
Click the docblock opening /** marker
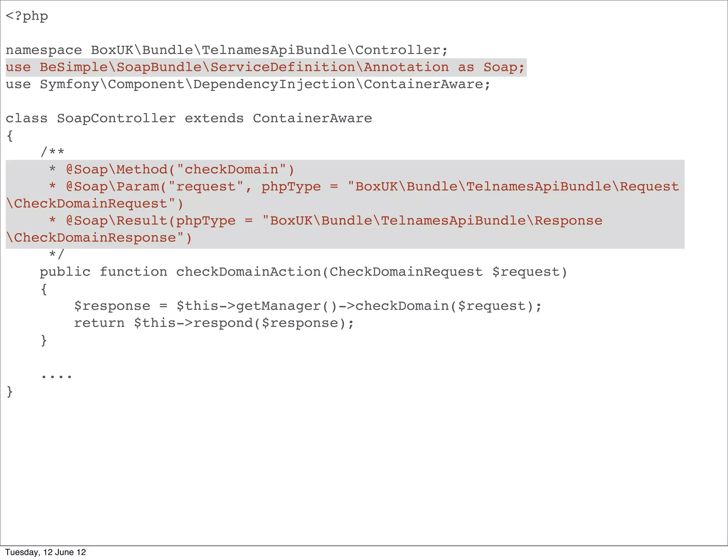coord(52,152)
